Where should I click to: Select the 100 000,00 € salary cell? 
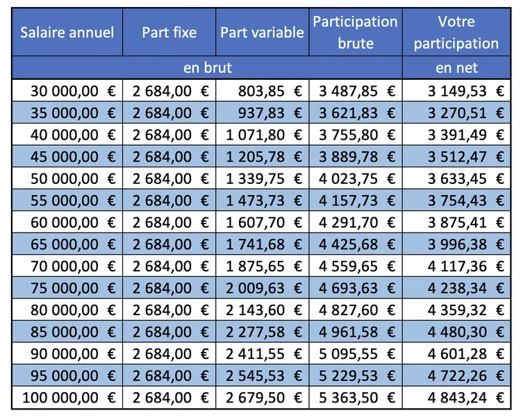tap(67, 398)
